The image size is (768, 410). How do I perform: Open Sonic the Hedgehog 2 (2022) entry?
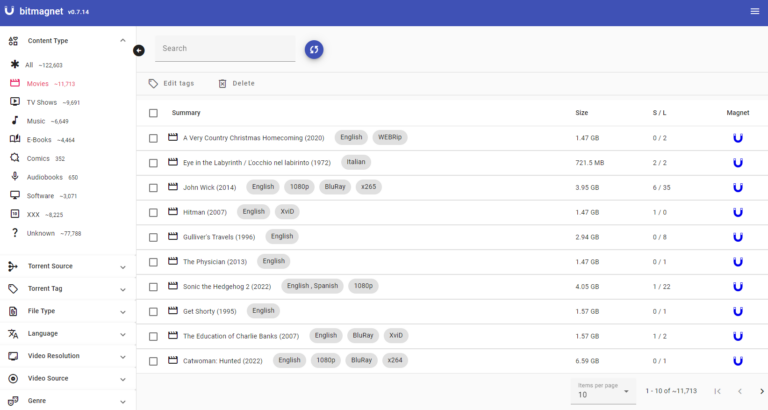(227, 287)
